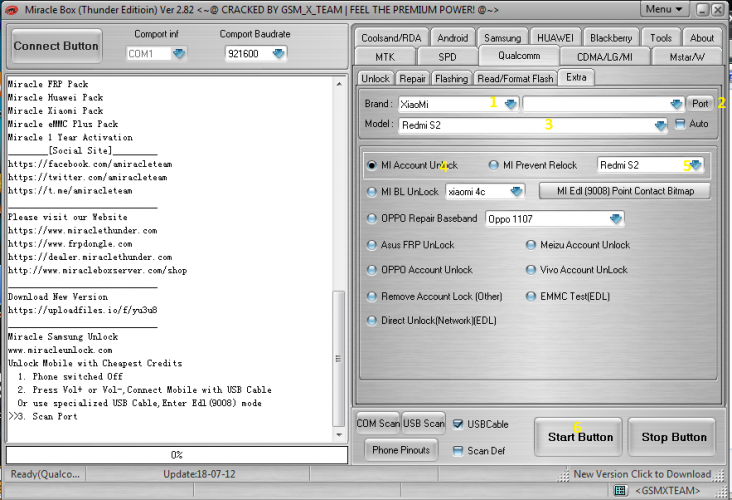Click the COM Scan button
Image resolution: width=732 pixels, height=500 pixels.
(378, 423)
